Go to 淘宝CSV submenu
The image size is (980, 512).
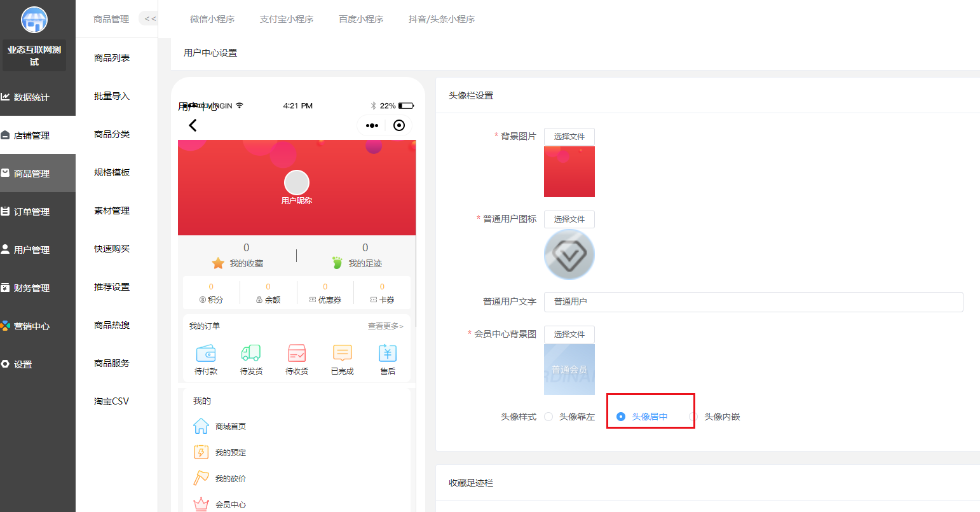coord(112,401)
